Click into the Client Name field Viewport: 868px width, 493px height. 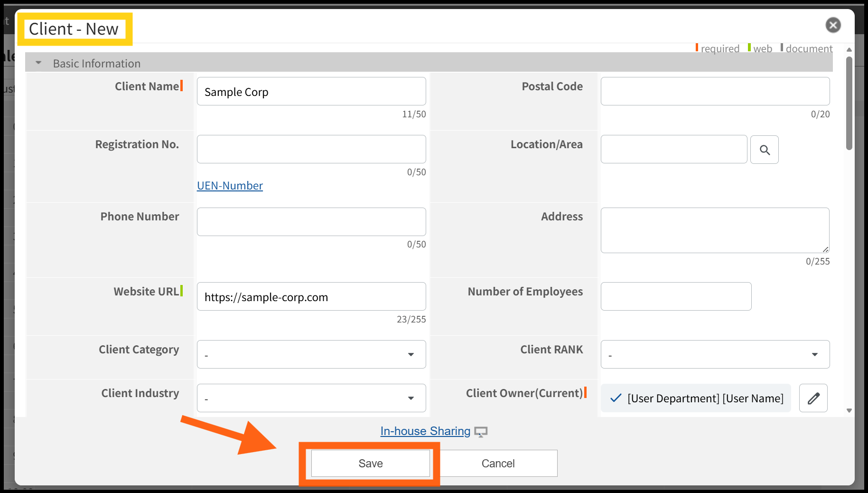point(311,92)
